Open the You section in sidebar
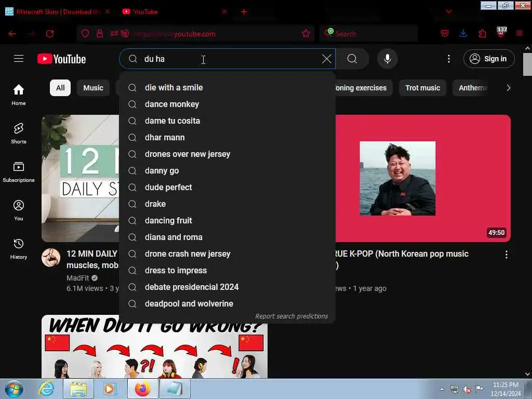 (19, 210)
